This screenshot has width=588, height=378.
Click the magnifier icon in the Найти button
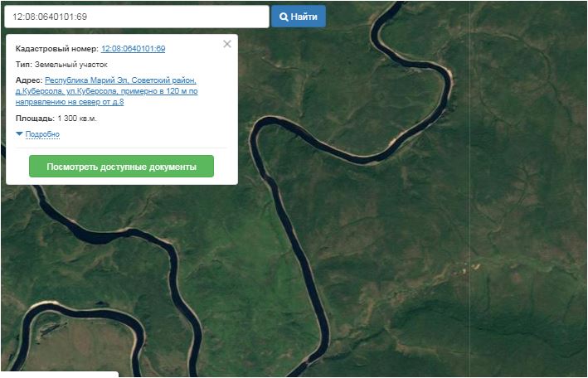click(x=284, y=17)
